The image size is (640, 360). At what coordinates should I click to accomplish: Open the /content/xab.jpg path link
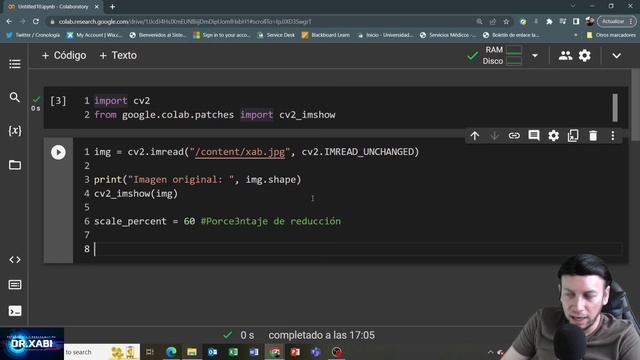[x=240, y=152]
